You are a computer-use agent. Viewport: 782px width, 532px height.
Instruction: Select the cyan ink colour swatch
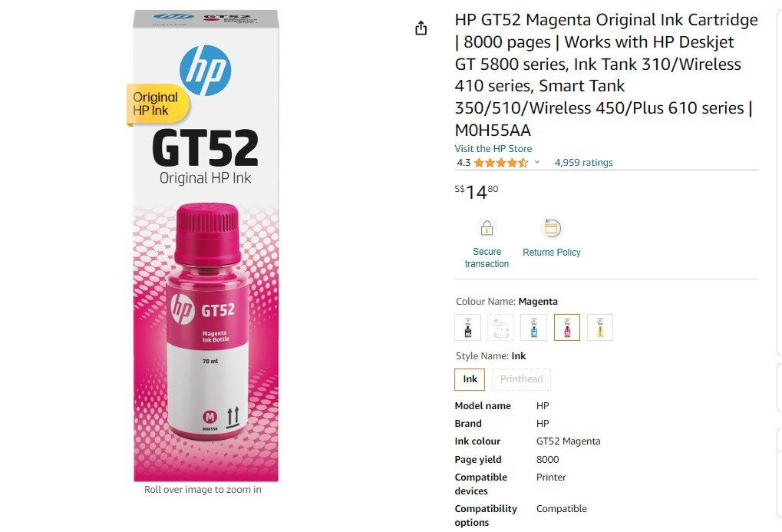(x=533, y=327)
